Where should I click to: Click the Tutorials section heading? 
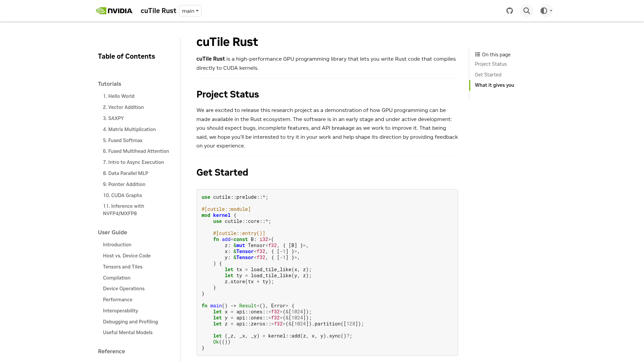click(110, 84)
